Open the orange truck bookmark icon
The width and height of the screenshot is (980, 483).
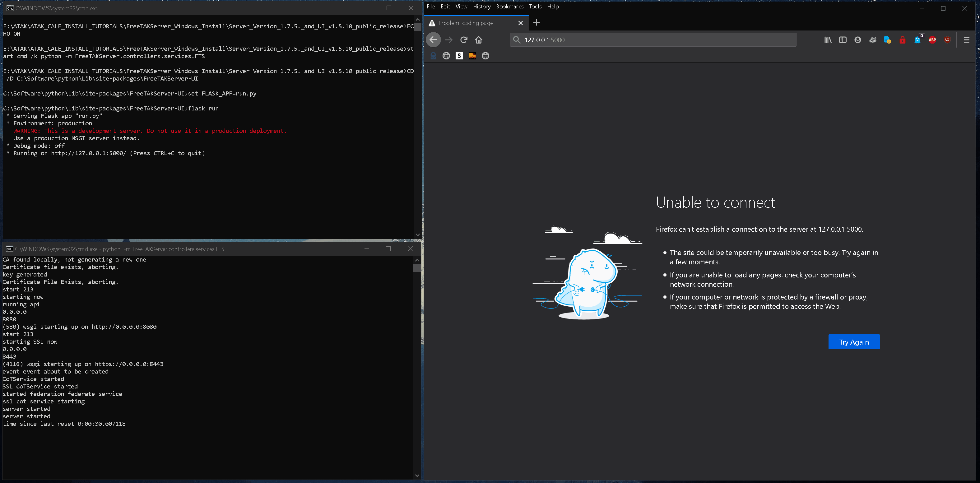(472, 56)
